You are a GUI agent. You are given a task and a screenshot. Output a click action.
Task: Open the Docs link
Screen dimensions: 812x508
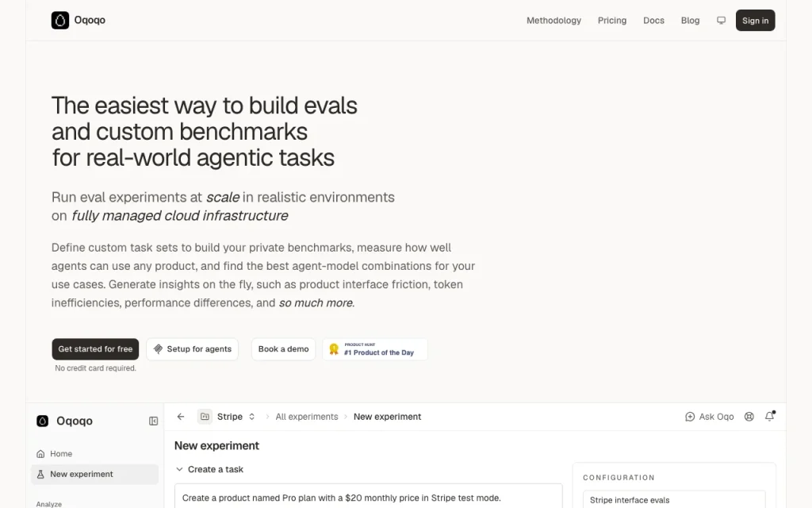(x=653, y=21)
